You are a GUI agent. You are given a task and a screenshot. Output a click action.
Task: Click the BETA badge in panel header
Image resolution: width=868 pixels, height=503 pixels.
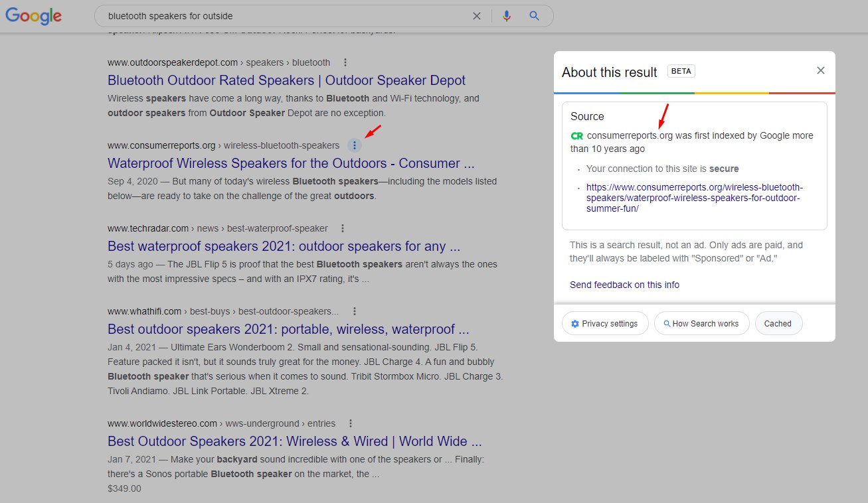[681, 71]
